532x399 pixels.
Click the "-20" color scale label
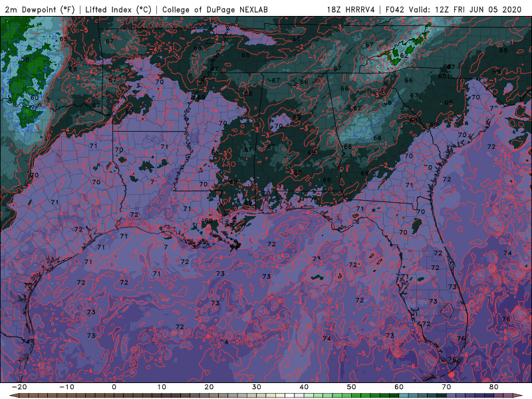click(19, 387)
